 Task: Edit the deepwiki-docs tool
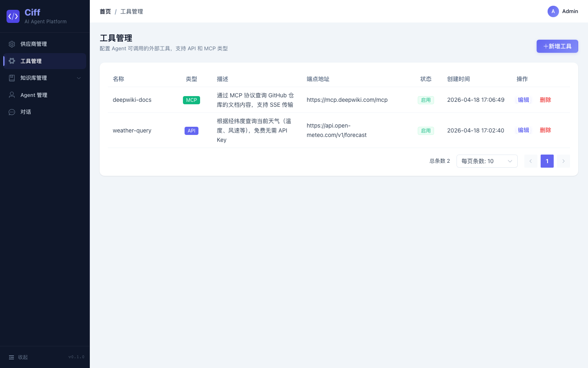[x=523, y=100]
